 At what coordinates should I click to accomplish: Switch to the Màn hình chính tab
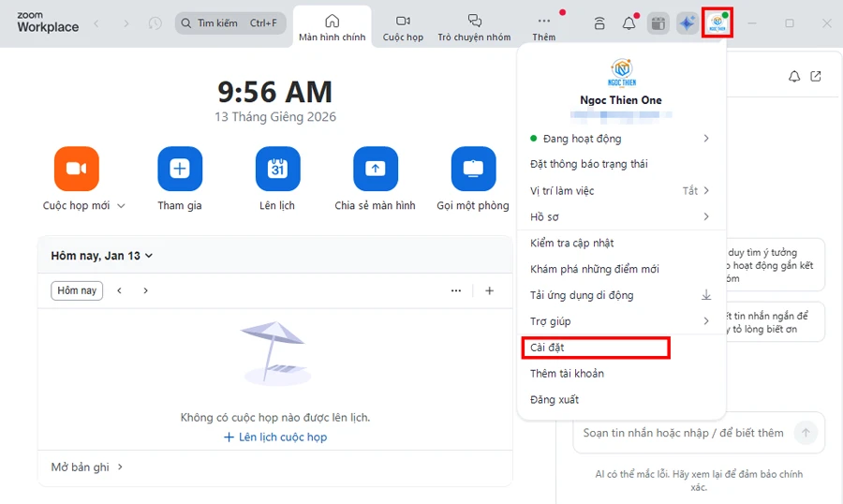pyautogui.click(x=333, y=27)
